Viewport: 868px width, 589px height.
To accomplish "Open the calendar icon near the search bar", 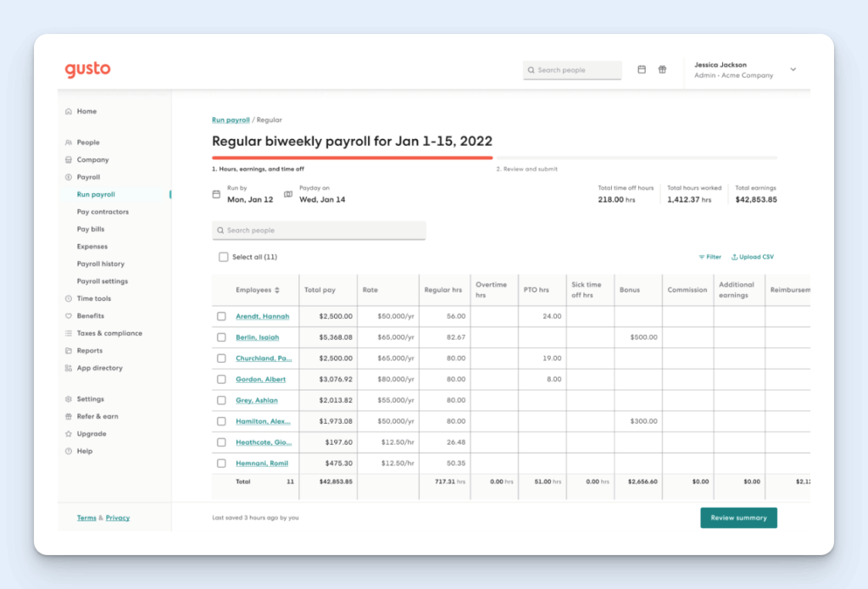I will point(642,69).
